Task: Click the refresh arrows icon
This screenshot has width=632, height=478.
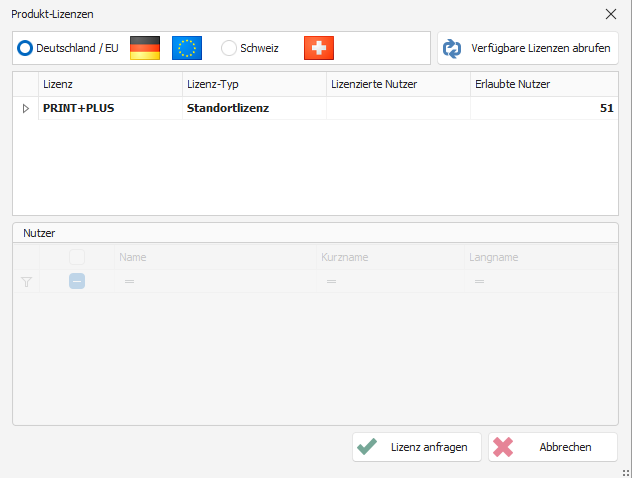Action: (x=452, y=48)
